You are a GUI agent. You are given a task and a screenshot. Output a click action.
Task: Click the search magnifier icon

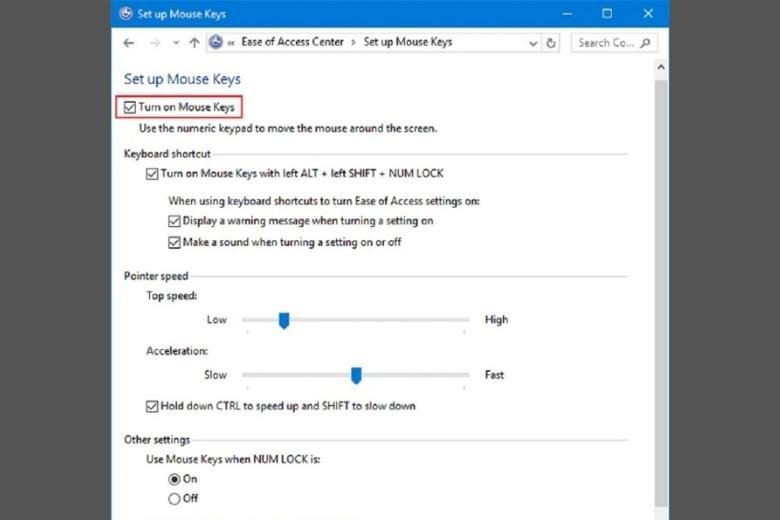tap(645, 43)
